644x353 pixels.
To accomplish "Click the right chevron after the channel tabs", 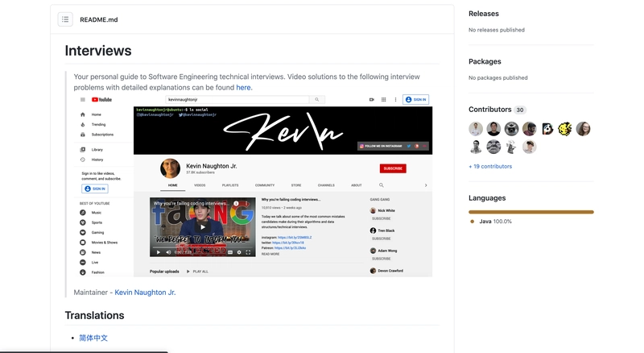I will click(x=426, y=185).
